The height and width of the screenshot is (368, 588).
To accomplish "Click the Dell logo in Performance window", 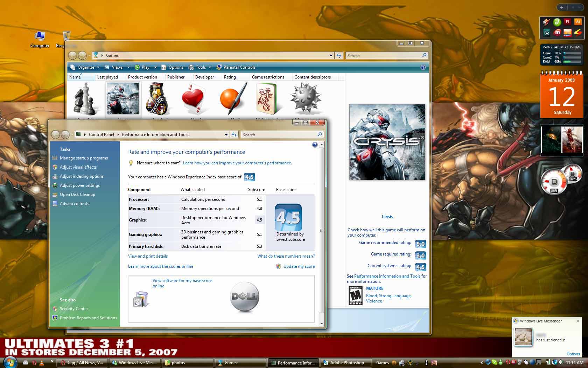I will 245,297.
